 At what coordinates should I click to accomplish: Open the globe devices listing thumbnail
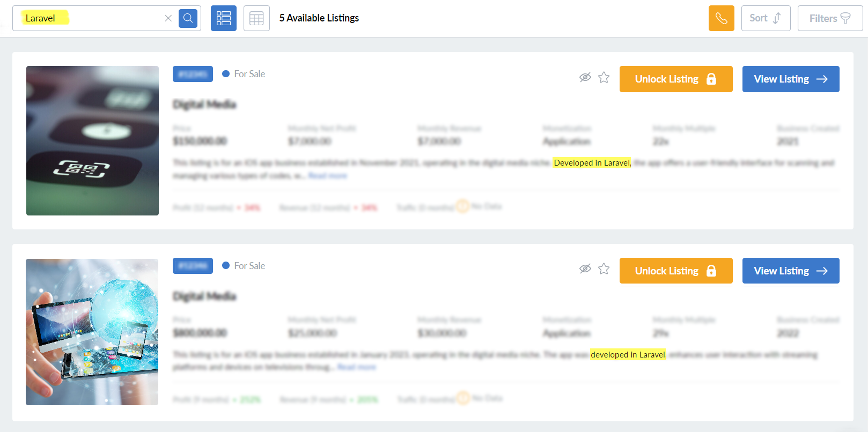(x=92, y=332)
